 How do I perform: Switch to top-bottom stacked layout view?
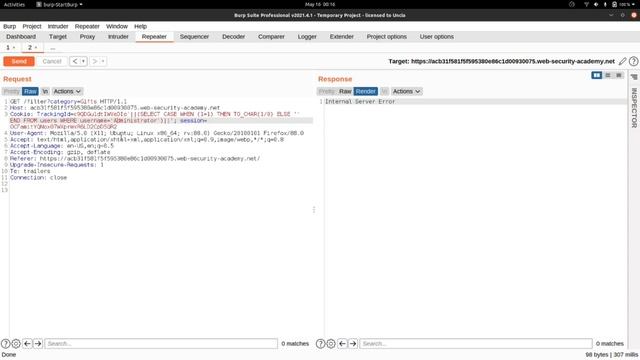coord(608,75)
